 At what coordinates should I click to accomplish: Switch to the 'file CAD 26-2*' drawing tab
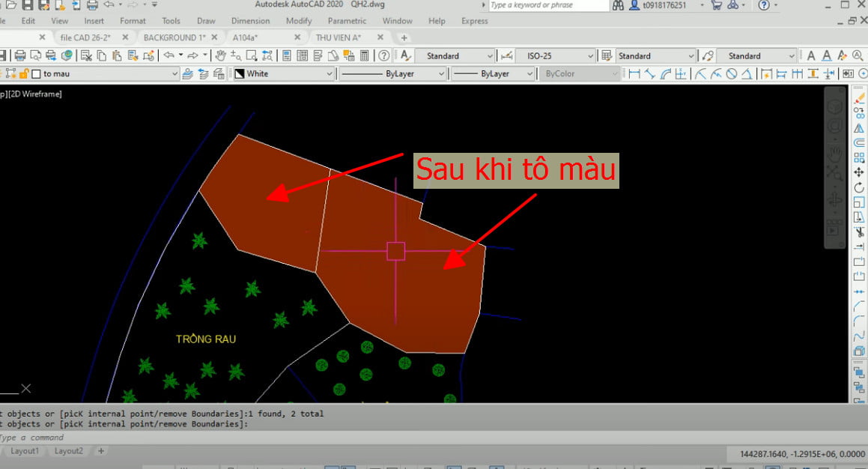point(85,37)
